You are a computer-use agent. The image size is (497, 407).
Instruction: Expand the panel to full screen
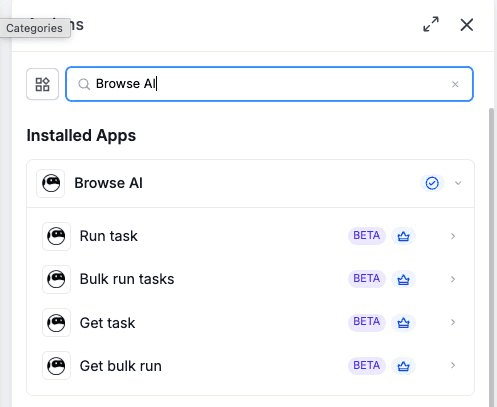click(431, 24)
